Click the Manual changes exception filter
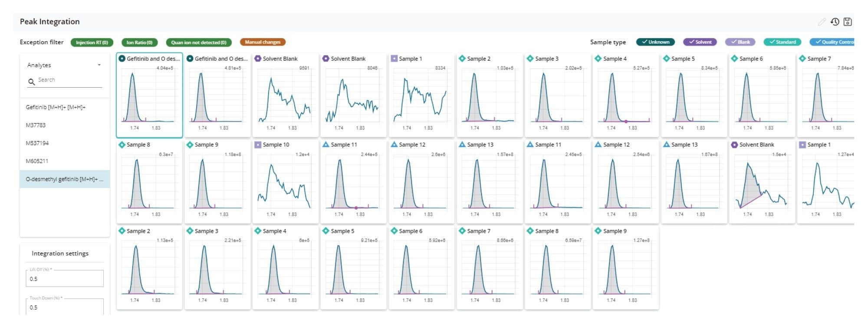Screen dimensions: 868x330 263,42
